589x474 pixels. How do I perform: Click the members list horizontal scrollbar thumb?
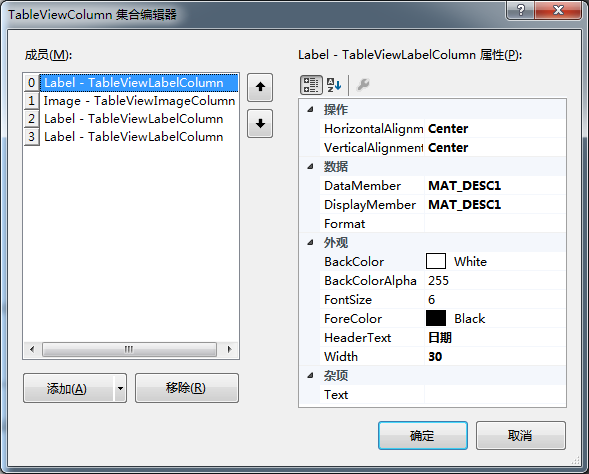pos(129,349)
